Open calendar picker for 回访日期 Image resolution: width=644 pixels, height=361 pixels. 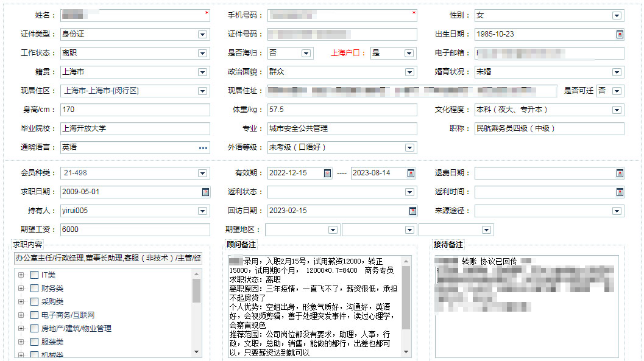[x=412, y=211]
